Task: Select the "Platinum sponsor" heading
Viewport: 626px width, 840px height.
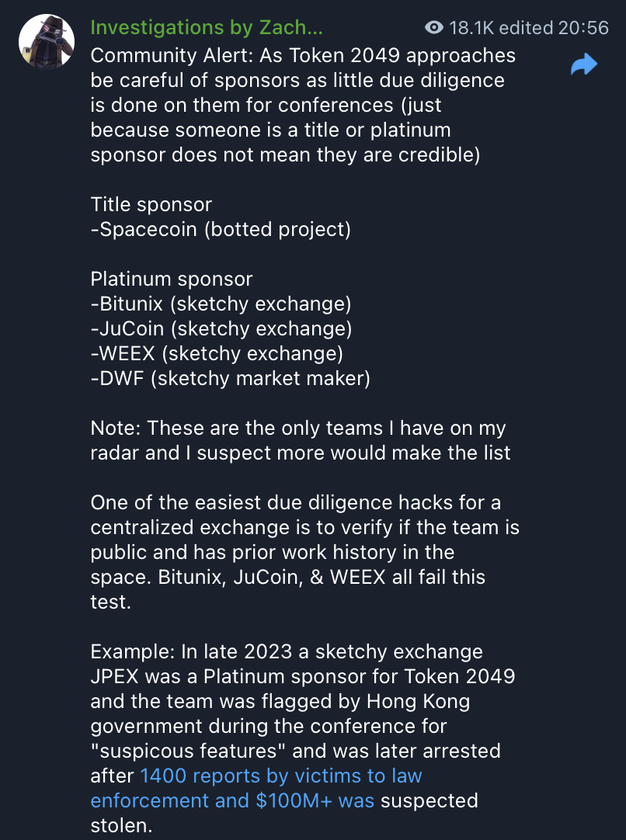Action: click(x=171, y=279)
